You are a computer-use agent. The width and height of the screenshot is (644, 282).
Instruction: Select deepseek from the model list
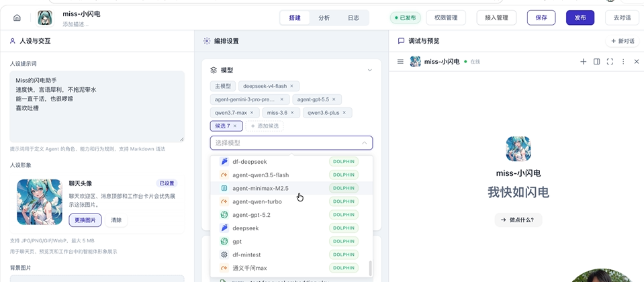click(x=291, y=228)
